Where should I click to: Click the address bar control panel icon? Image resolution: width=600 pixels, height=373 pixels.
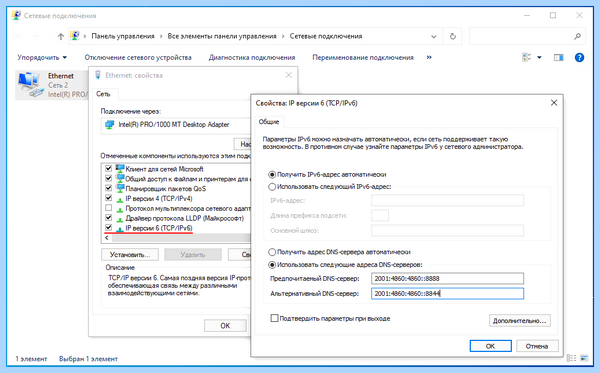coord(75,36)
